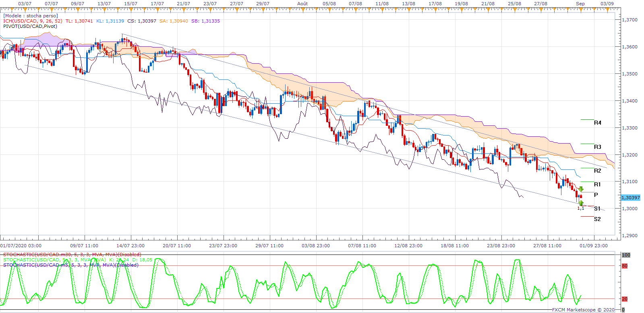Click the green up arrow signal below the last candle
The width and height of the screenshot is (644, 313).
click(581, 203)
